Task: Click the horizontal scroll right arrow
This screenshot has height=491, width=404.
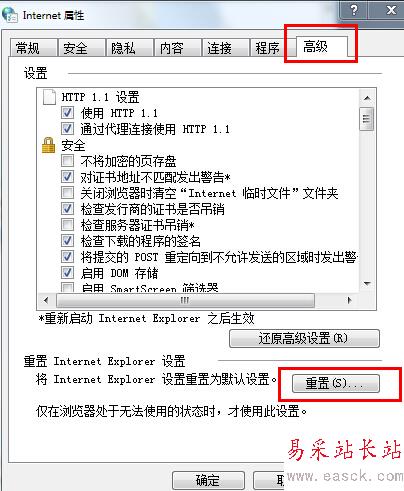Action: coord(349,300)
